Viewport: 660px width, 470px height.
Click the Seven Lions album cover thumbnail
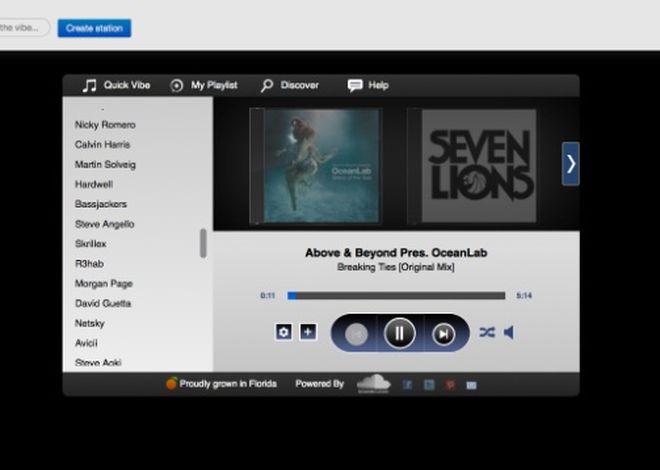point(472,165)
